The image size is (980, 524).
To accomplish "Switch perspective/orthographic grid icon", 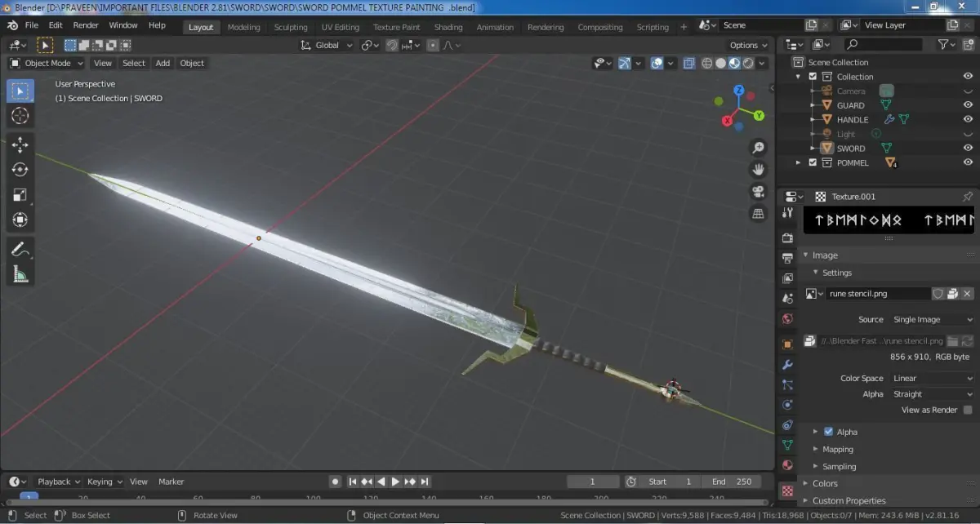I will [x=759, y=214].
